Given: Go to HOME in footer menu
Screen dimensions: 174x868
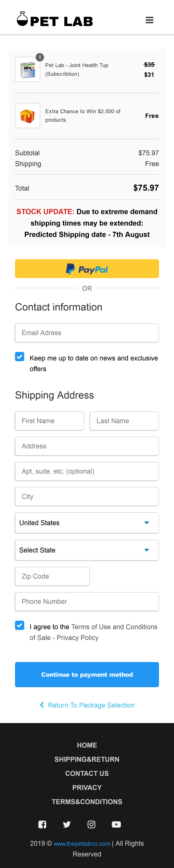Looking at the screenshot, I should [x=87, y=745].
